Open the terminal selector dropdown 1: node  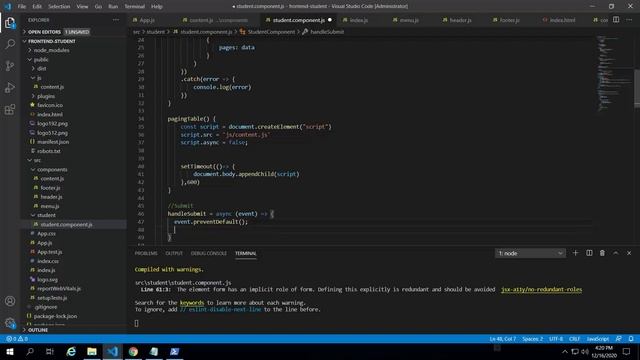point(530,253)
